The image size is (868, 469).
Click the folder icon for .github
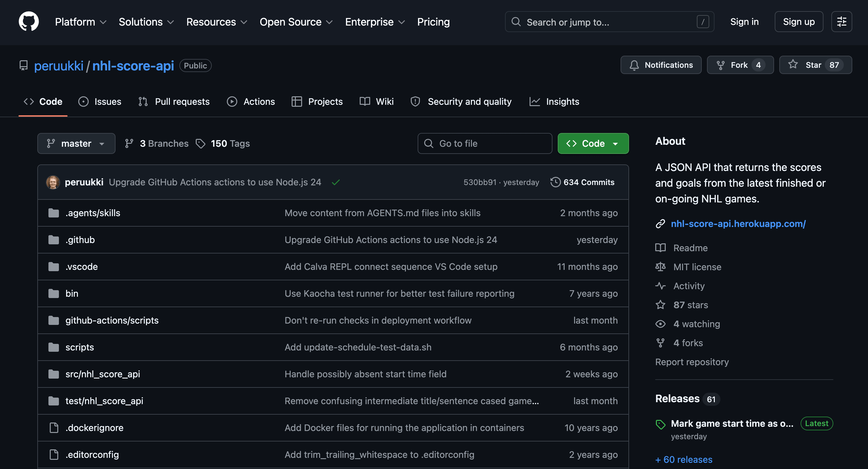54,240
